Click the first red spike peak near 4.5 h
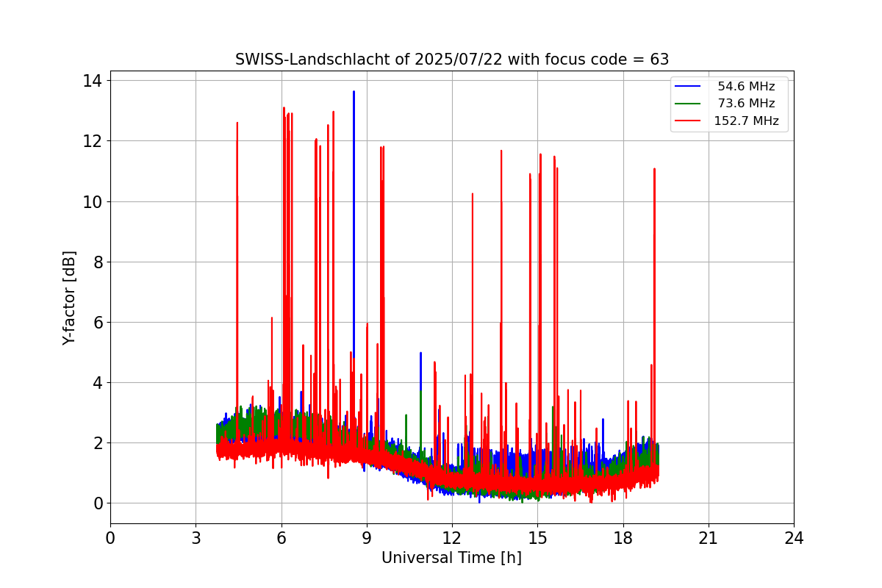 point(237,123)
